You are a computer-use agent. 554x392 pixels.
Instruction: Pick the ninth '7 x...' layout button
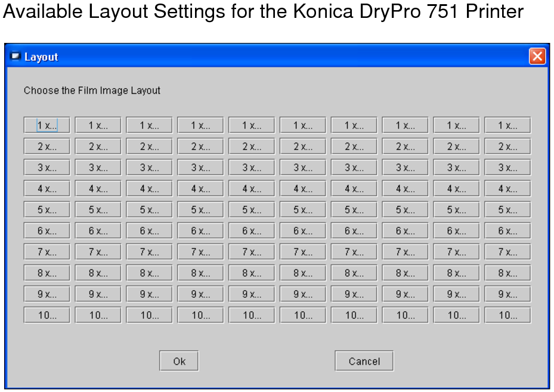456,252
